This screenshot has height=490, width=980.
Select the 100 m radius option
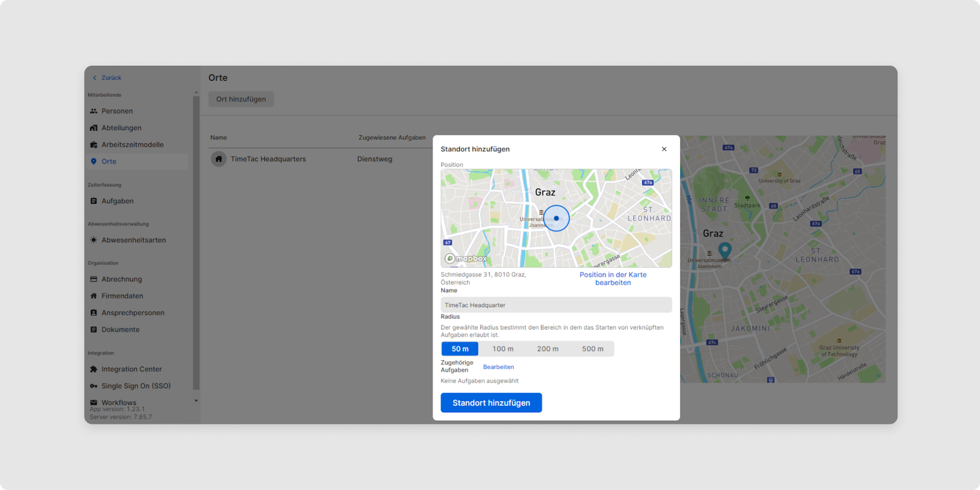[x=503, y=349]
